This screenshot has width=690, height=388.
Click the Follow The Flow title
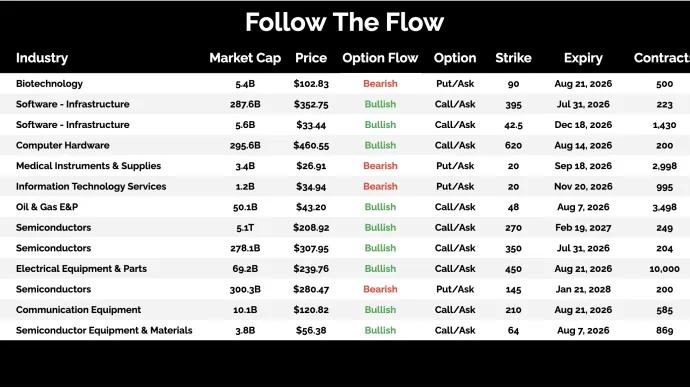345,22
